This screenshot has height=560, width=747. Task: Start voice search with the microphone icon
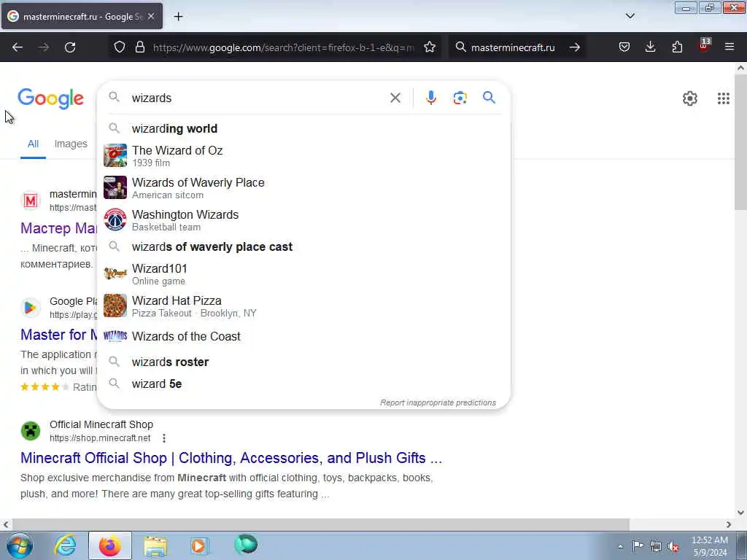pos(430,98)
